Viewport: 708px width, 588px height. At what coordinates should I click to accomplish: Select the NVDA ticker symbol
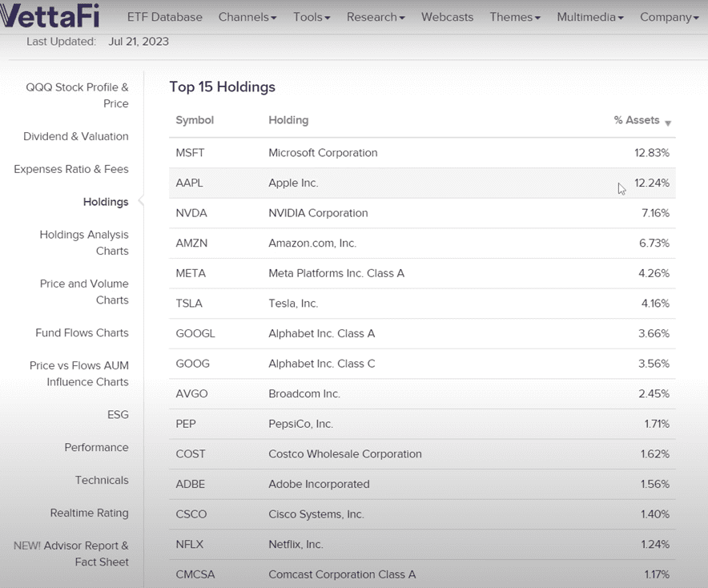pos(191,213)
